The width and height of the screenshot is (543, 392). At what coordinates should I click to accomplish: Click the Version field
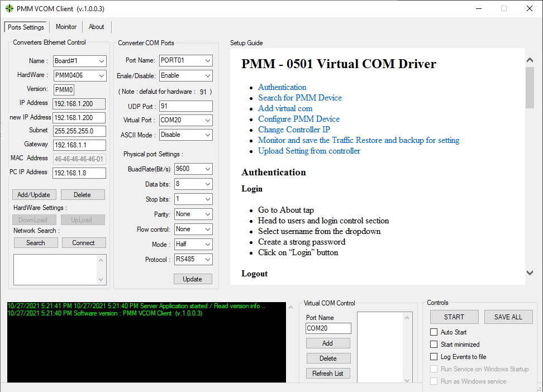(64, 90)
